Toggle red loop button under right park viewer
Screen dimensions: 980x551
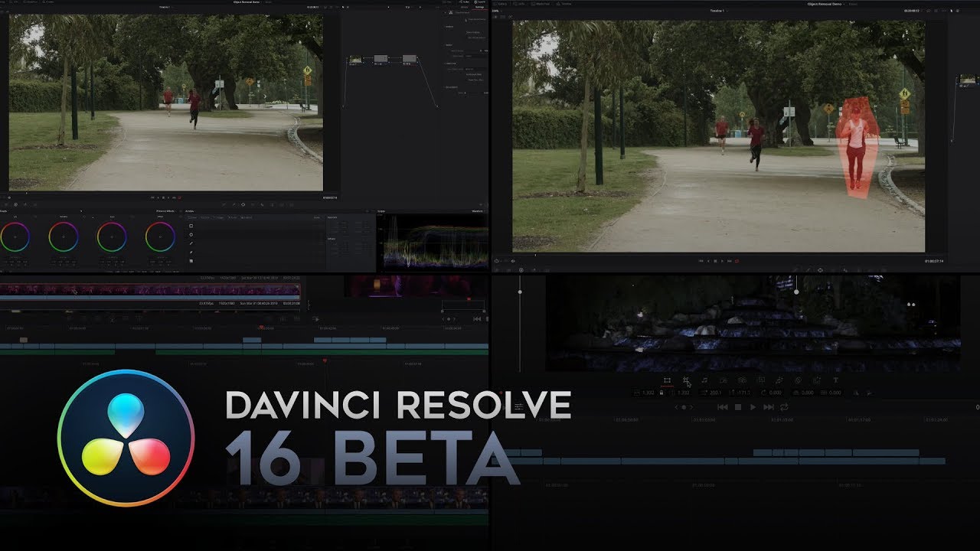click(x=737, y=261)
